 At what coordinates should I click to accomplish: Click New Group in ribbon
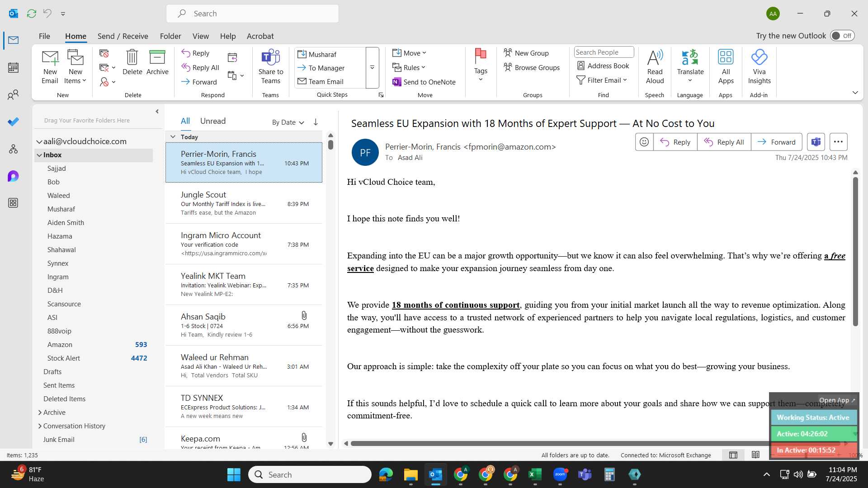pyautogui.click(x=526, y=53)
